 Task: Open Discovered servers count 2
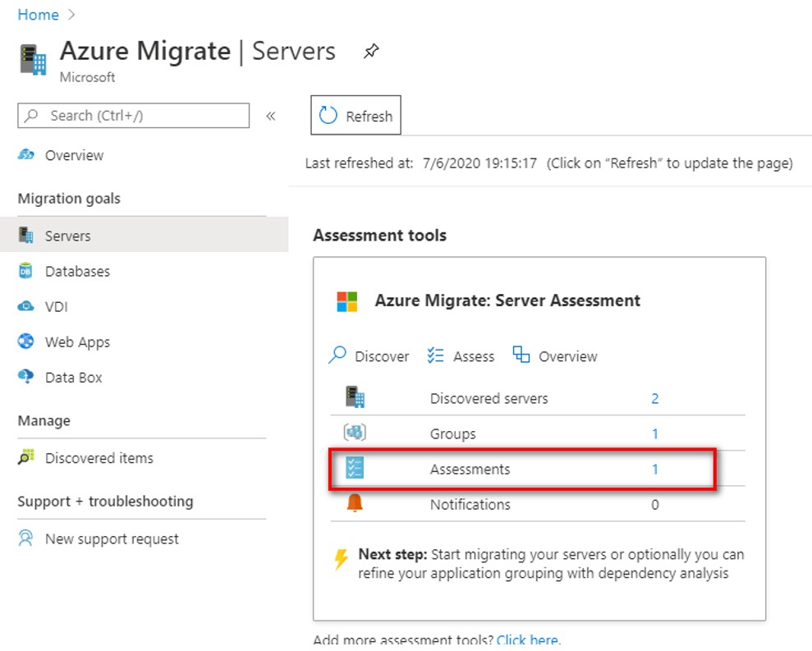[654, 398]
